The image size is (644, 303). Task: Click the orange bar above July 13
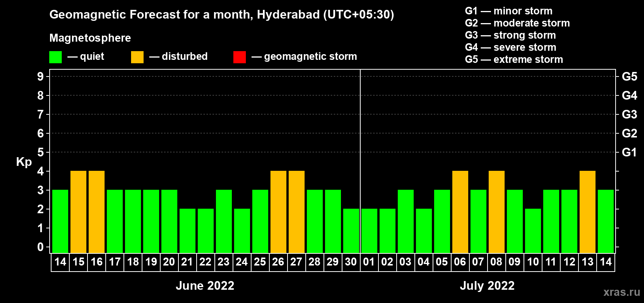click(x=588, y=212)
